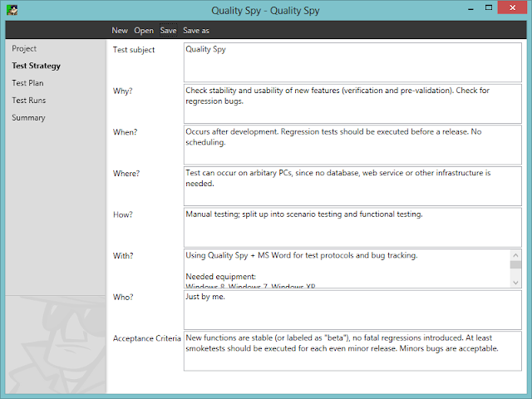This screenshot has height=399, width=532.
Task: Switch to the Project section
Action: (x=24, y=48)
